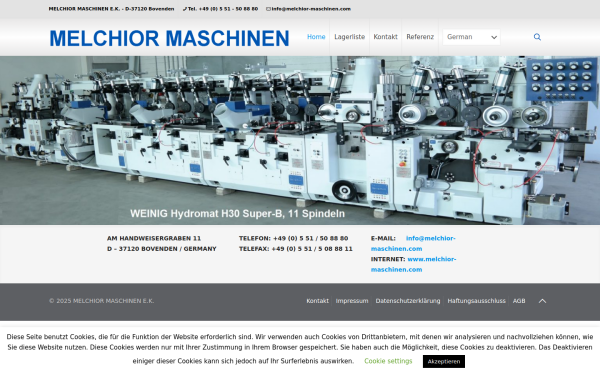Click the D - 37120 BOVENDEN / GERMANY text
The image size is (600, 375).
point(161,249)
